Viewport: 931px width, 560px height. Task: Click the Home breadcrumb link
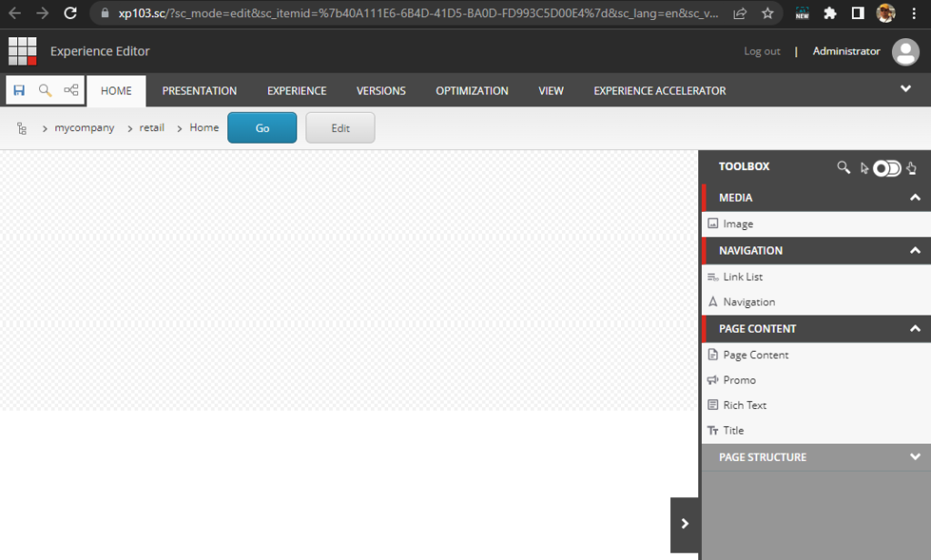(205, 127)
